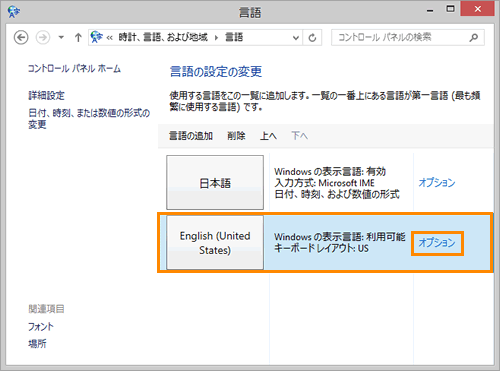
Task: Click 削除 in the toolbar
Action: click(x=236, y=136)
